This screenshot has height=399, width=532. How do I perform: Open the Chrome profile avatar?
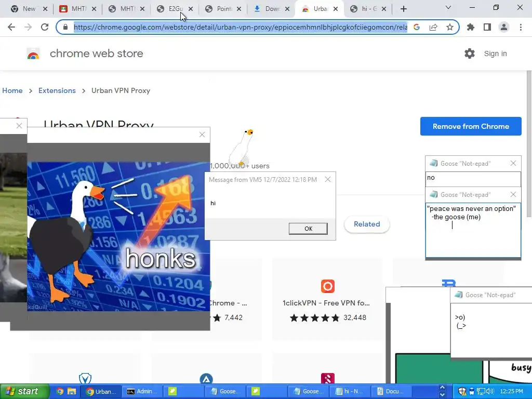504,27
